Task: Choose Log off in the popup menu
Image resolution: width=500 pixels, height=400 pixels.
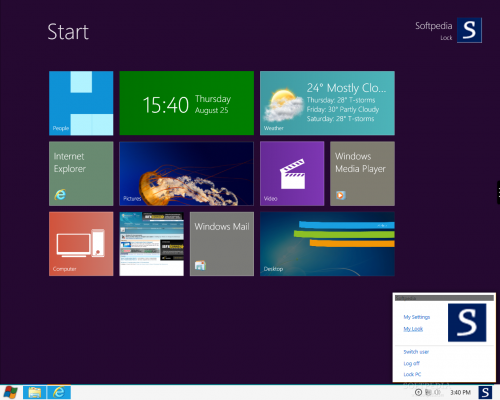Action: pyautogui.click(x=411, y=363)
